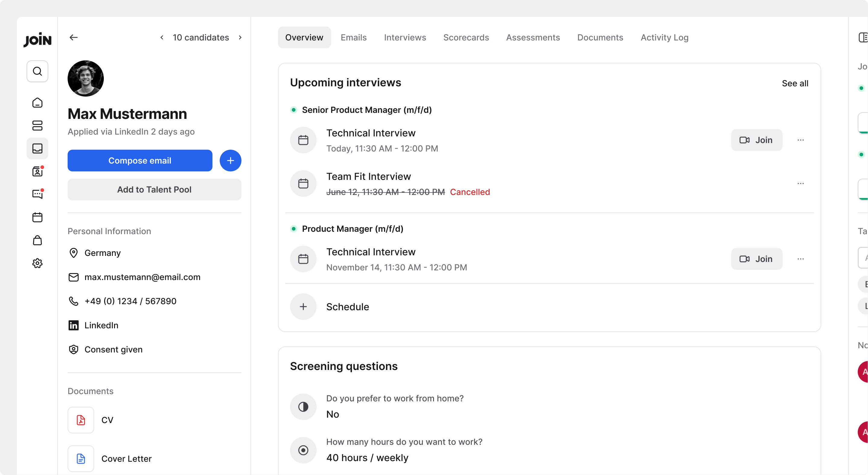Click See all upcoming interviews link
This screenshot has height=475, width=868.
[795, 83]
